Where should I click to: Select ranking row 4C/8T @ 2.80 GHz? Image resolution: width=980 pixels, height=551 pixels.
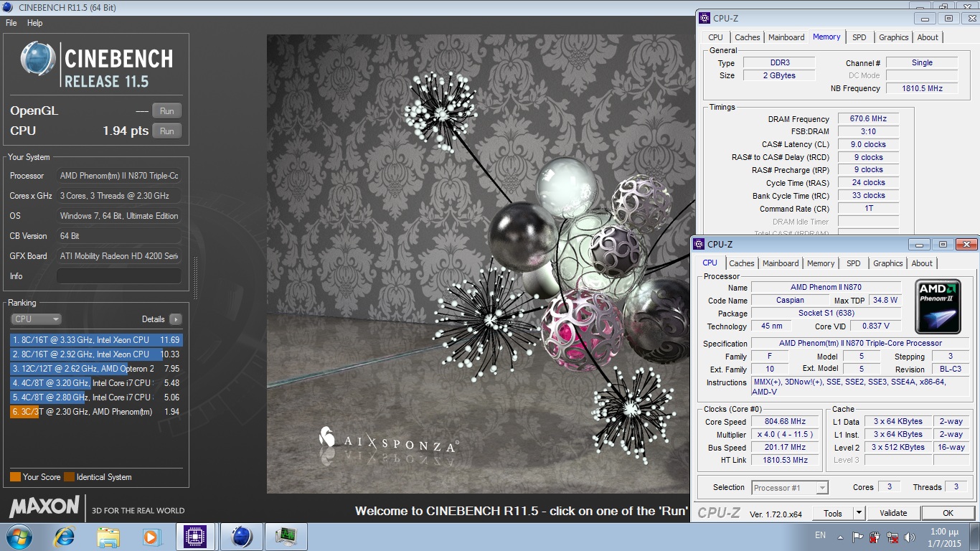click(96, 397)
